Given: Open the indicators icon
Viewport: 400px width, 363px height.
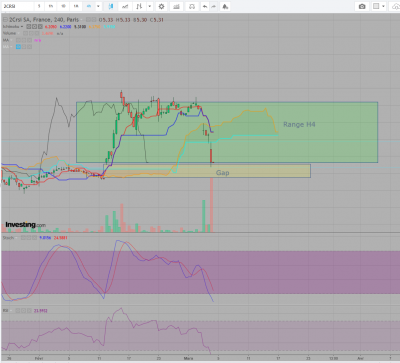Looking at the screenshot, I should tap(125, 6).
